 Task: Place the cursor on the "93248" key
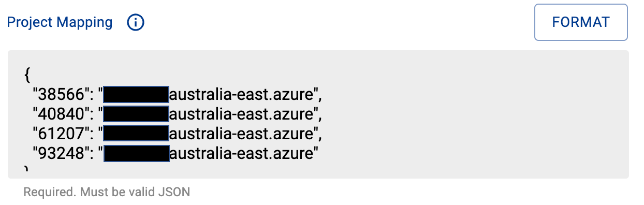(x=59, y=153)
